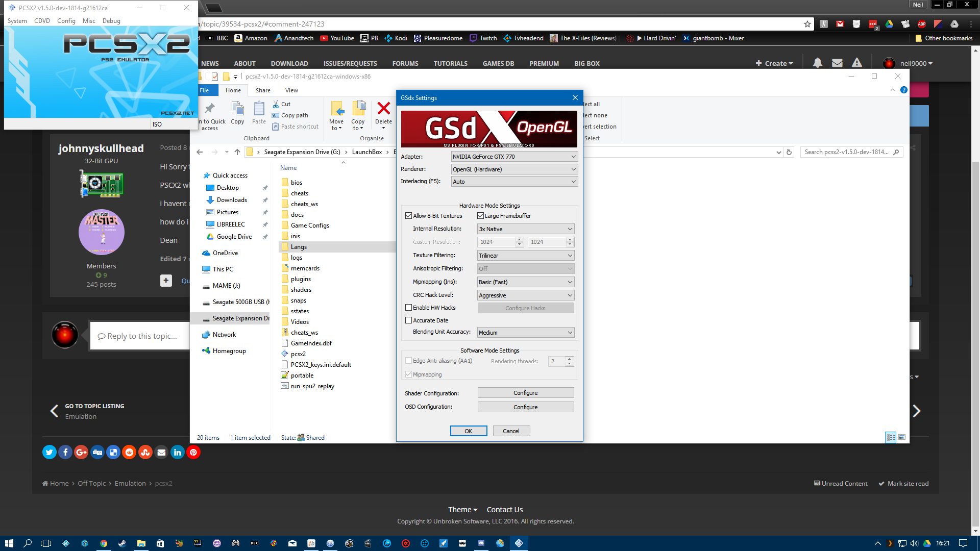
Task: Open PCSX2 Config menu
Action: tap(66, 21)
